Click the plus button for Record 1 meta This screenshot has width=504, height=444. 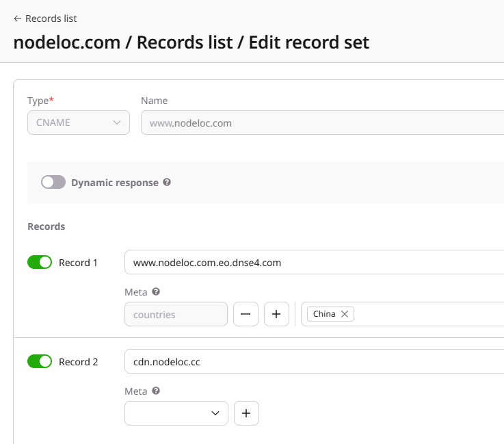click(x=276, y=314)
